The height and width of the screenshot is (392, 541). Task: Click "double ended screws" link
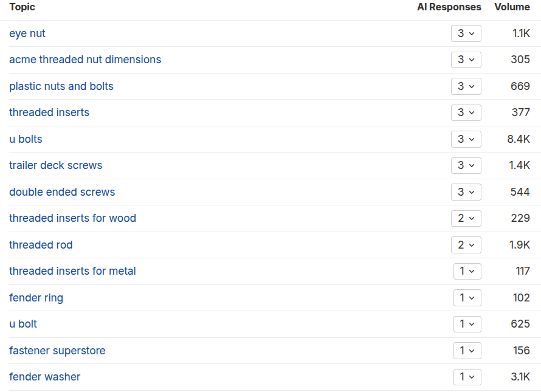(x=62, y=192)
